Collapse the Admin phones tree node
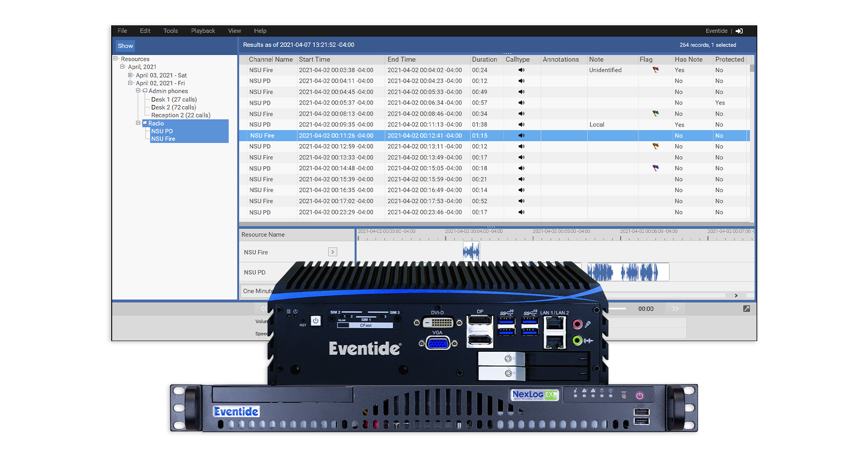The width and height of the screenshot is (868, 463). [x=138, y=91]
